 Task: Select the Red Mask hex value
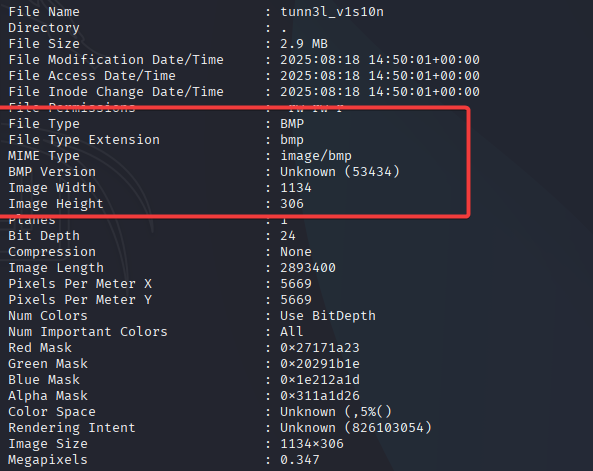(x=320, y=348)
